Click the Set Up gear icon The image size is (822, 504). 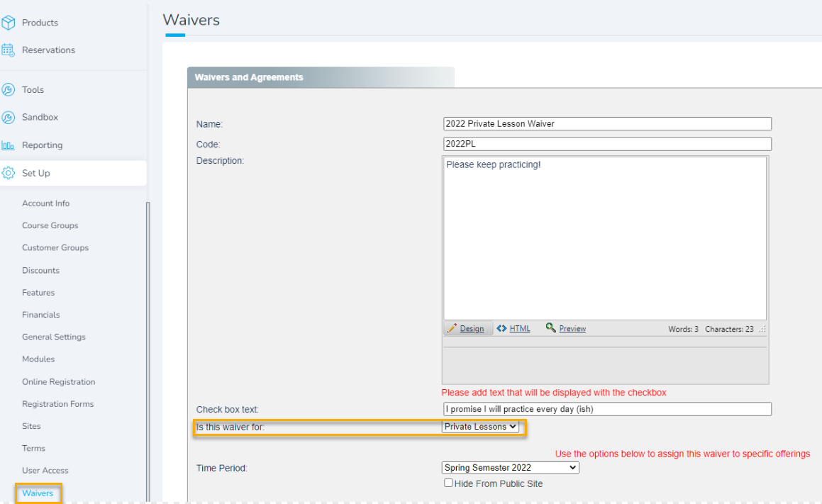[9, 173]
